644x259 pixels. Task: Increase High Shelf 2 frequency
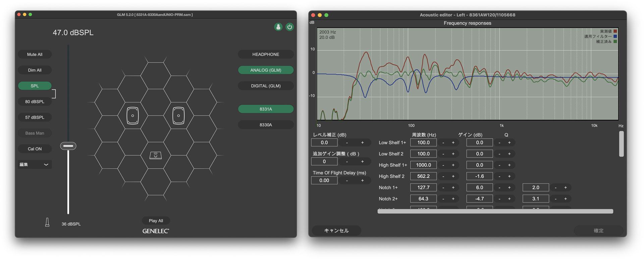click(453, 176)
